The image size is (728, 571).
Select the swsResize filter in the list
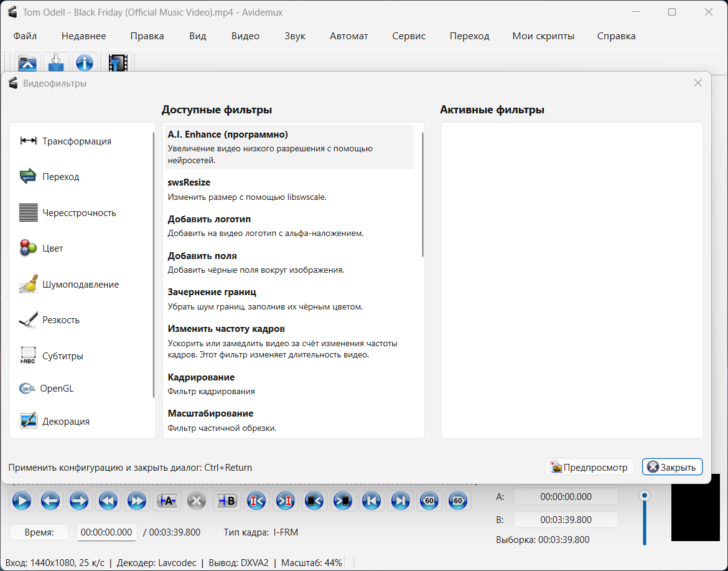tap(189, 182)
